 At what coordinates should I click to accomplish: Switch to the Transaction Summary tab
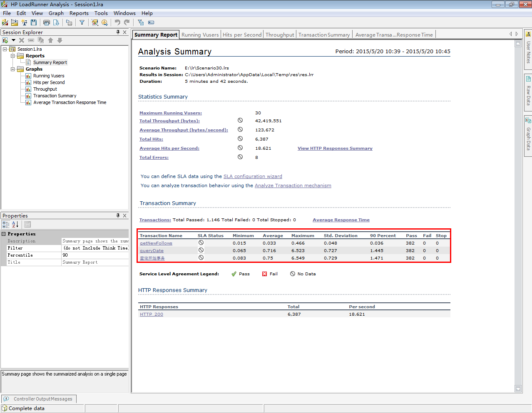point(324,35)
